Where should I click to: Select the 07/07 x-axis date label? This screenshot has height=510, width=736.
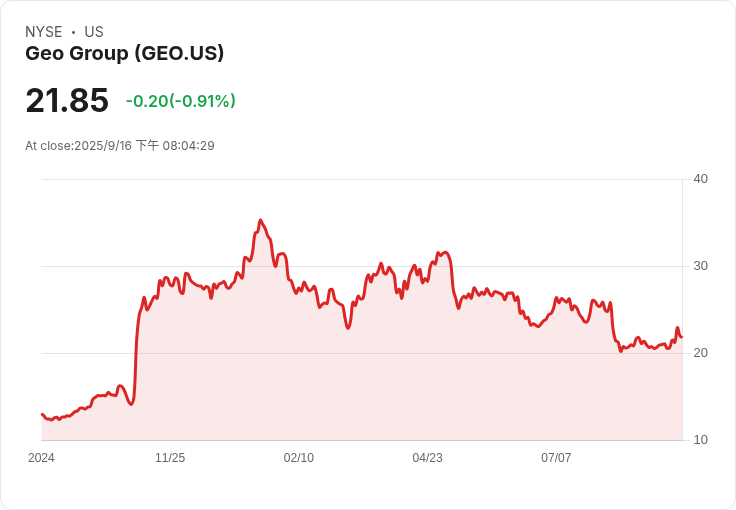point(556,458)
